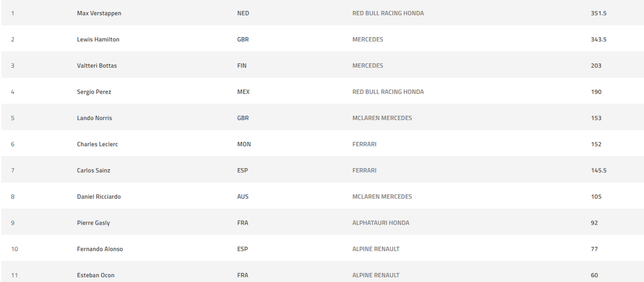Select MERCEDES team in Hamilton's row

368,40
